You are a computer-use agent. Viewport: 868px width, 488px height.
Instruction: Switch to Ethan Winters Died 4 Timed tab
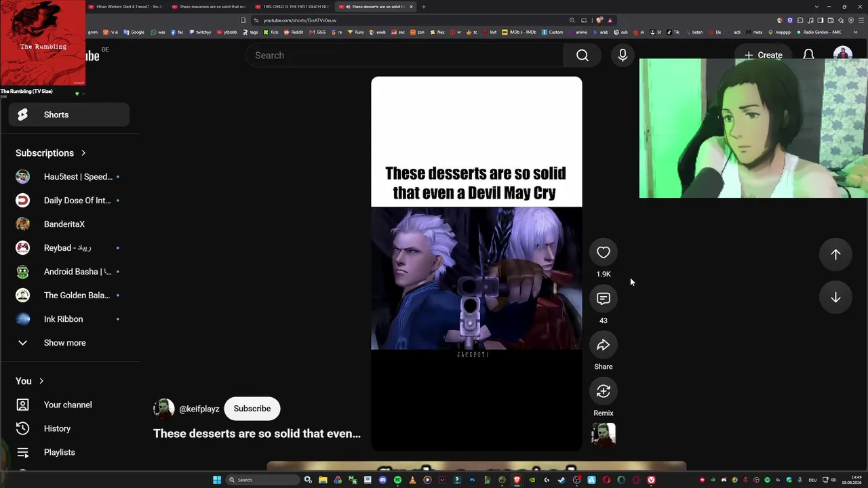125,7
